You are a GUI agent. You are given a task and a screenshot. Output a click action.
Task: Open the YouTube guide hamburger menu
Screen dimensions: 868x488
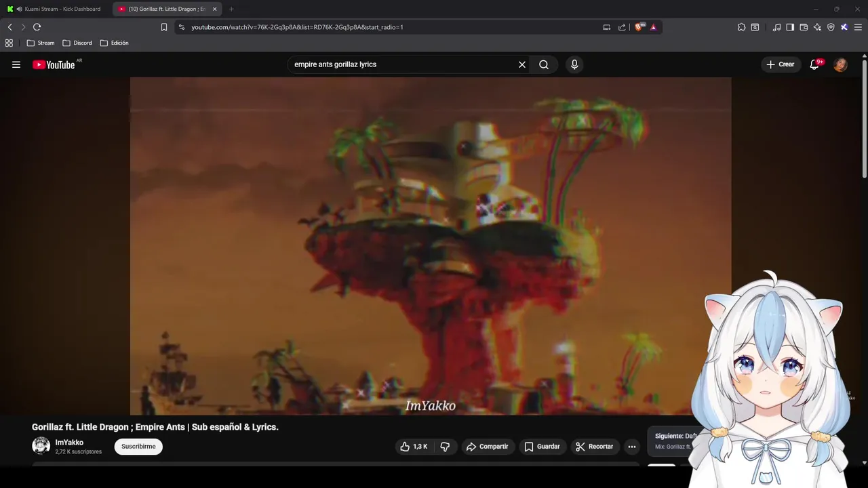coord(16,64)
